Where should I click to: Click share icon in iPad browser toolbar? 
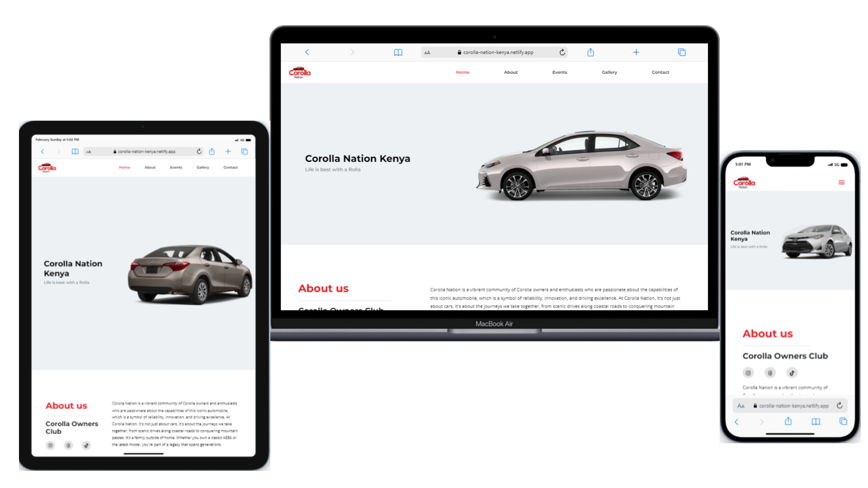(212, 151)
